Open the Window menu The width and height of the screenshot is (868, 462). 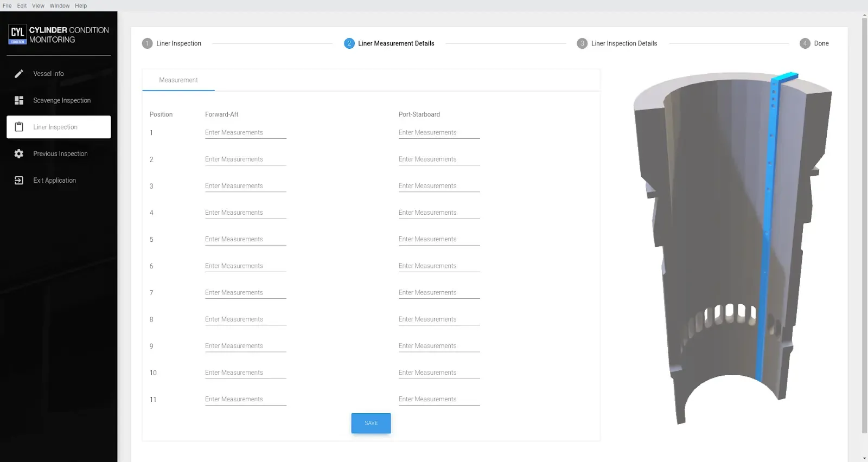[60, 5]
